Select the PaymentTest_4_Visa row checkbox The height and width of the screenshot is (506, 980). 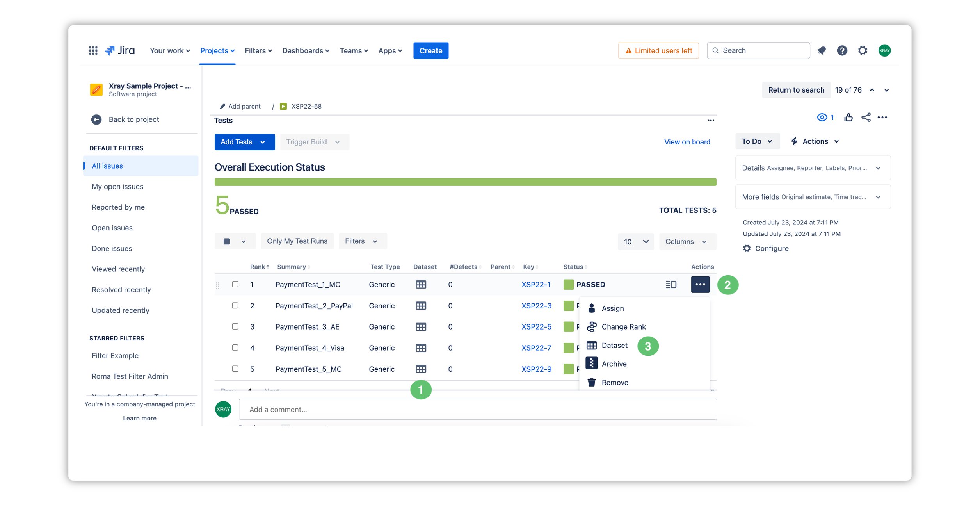click(x=235, y=347)
